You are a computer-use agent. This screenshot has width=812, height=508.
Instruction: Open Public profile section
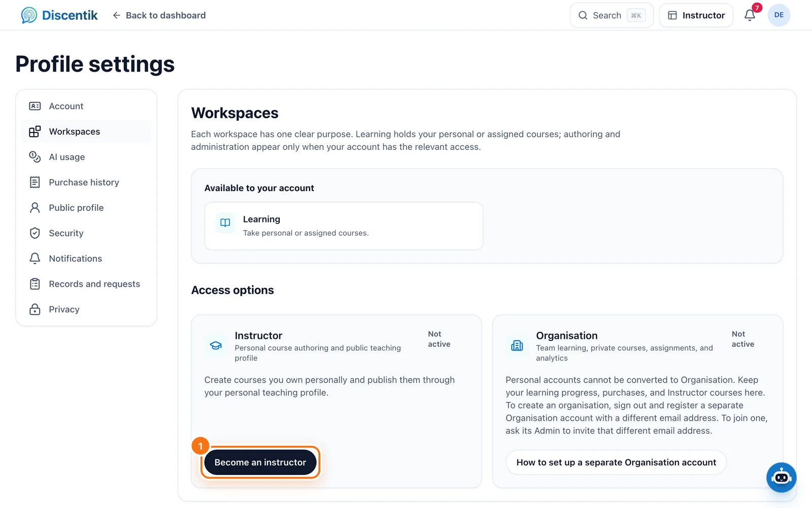(x=86, y=208)
